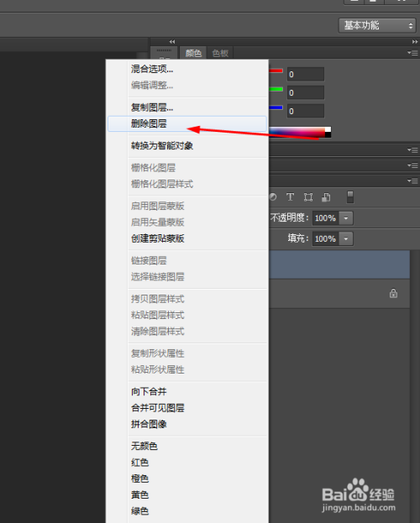
Task: Open the 填充 fill dropdown arrow
Action: (x=346, y=238)
